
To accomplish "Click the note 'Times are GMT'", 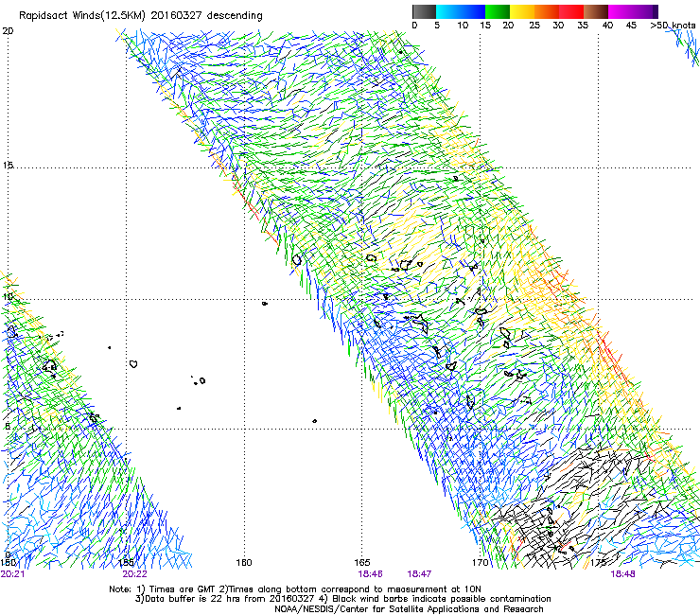I will (183, 589).
